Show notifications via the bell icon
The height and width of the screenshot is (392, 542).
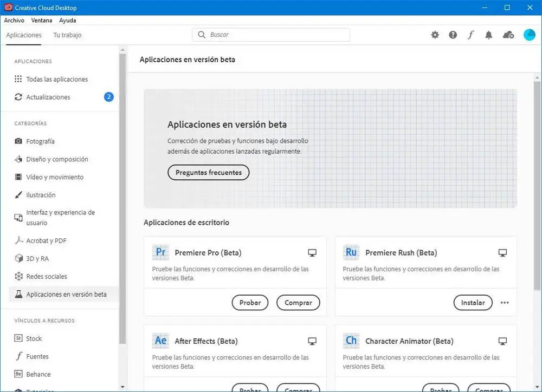(488, 35)
